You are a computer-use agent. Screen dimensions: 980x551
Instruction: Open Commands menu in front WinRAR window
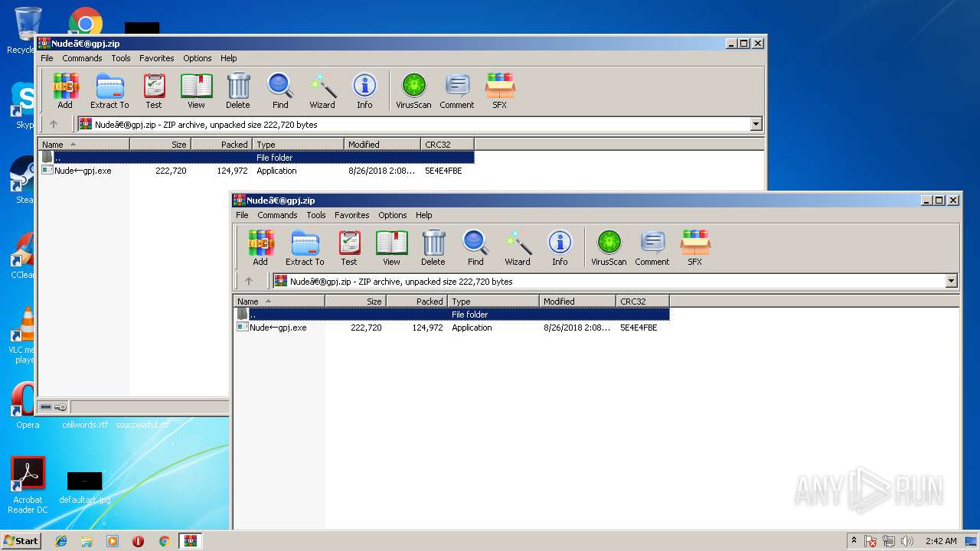click(277, 215)
